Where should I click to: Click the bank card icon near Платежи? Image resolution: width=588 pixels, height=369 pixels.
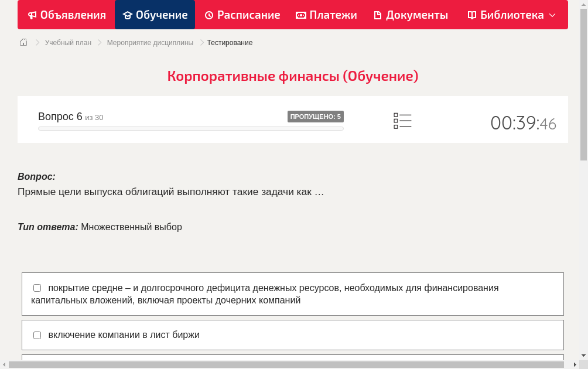tap(300, 15)
